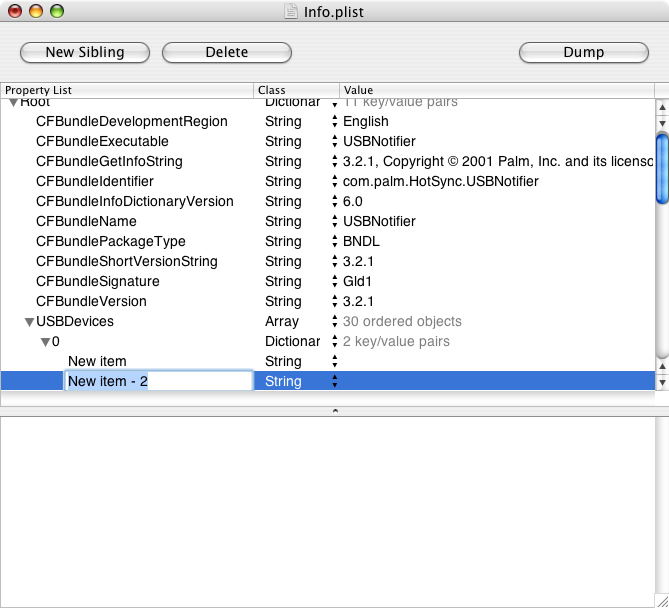Click the split view divider handle

click(x=335, y=411)
